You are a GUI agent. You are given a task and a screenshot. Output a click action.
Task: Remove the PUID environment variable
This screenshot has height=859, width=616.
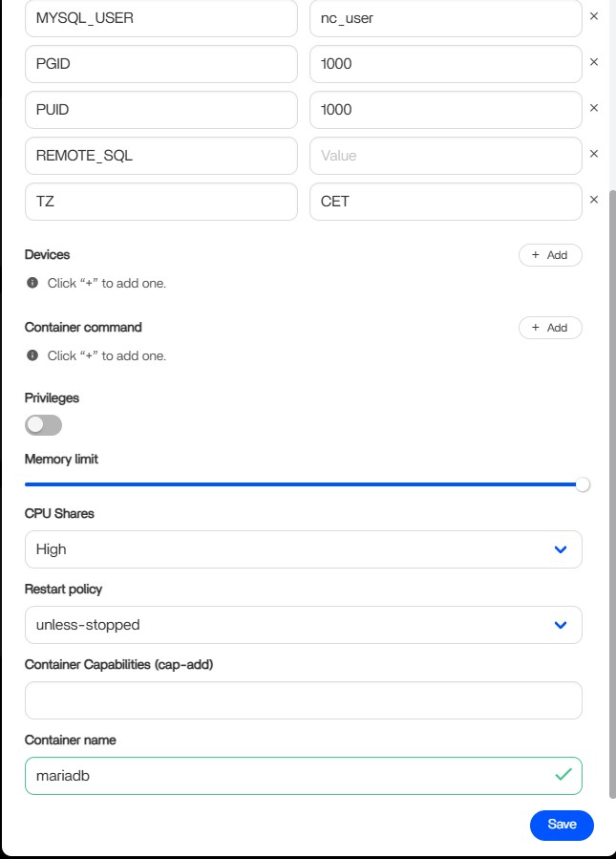click(x=593, y=108)
